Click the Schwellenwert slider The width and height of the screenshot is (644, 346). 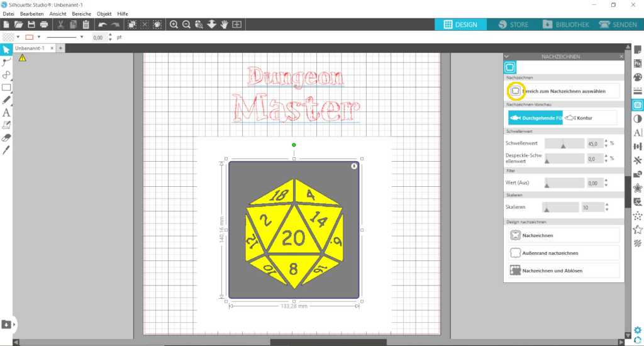click(x=564, y=143)
